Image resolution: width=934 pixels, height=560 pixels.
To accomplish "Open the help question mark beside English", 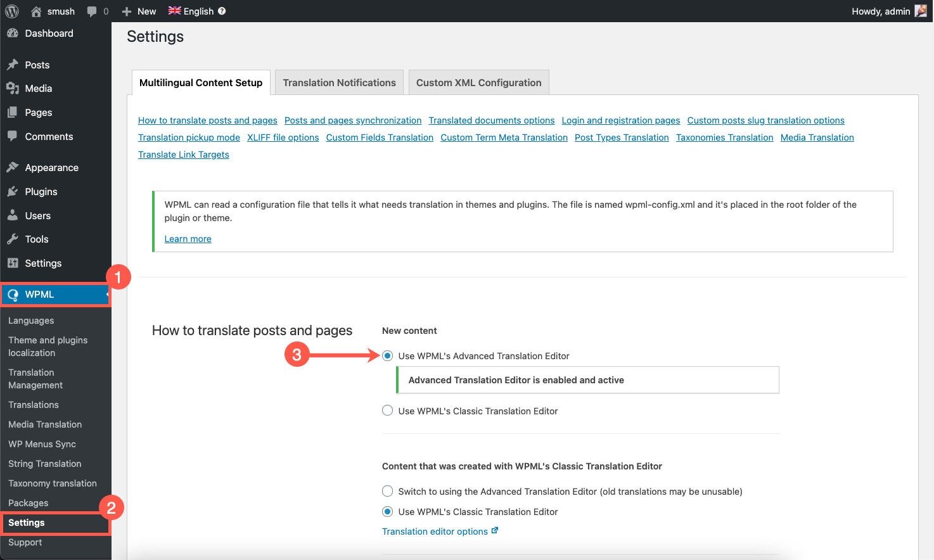I will click(x=222, y=11).
